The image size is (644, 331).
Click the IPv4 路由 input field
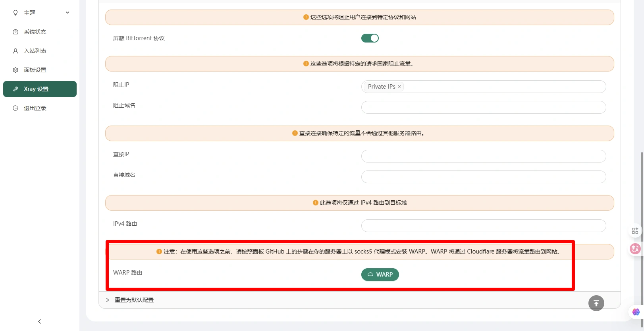(x=483, y=226)
